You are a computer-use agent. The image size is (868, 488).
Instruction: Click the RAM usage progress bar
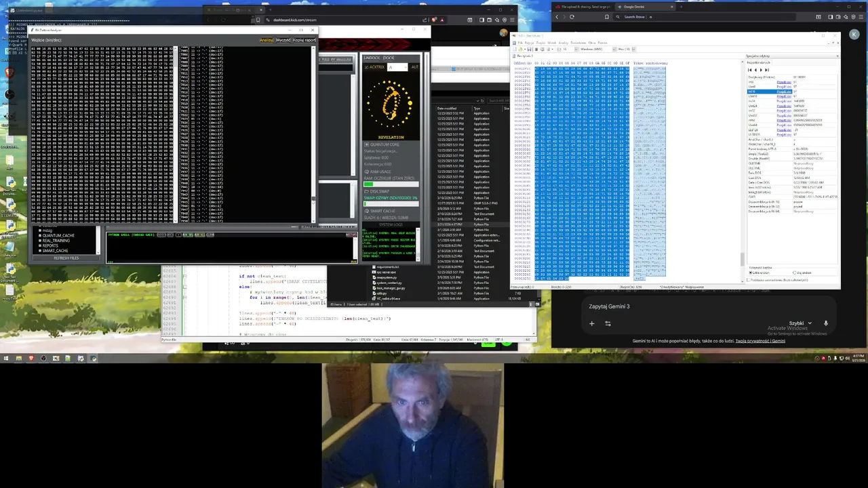point(391,184)
